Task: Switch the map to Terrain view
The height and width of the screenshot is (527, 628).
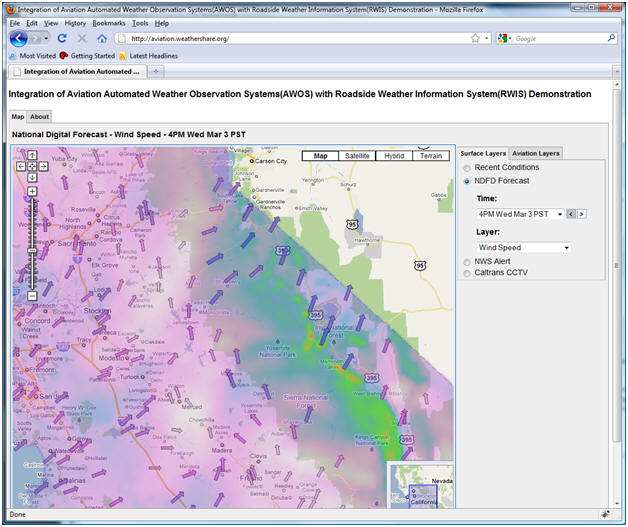Action: [x=431, y=156]
